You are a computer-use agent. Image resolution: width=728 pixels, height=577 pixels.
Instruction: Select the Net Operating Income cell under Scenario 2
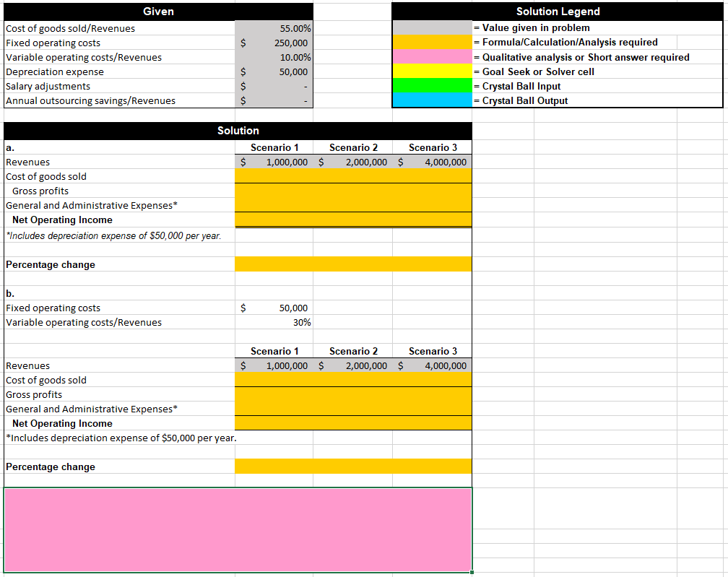click(x=354, y=220)
